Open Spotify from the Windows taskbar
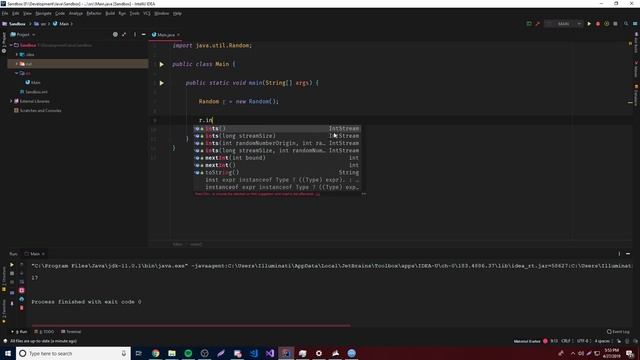 [x=188, y=353]
